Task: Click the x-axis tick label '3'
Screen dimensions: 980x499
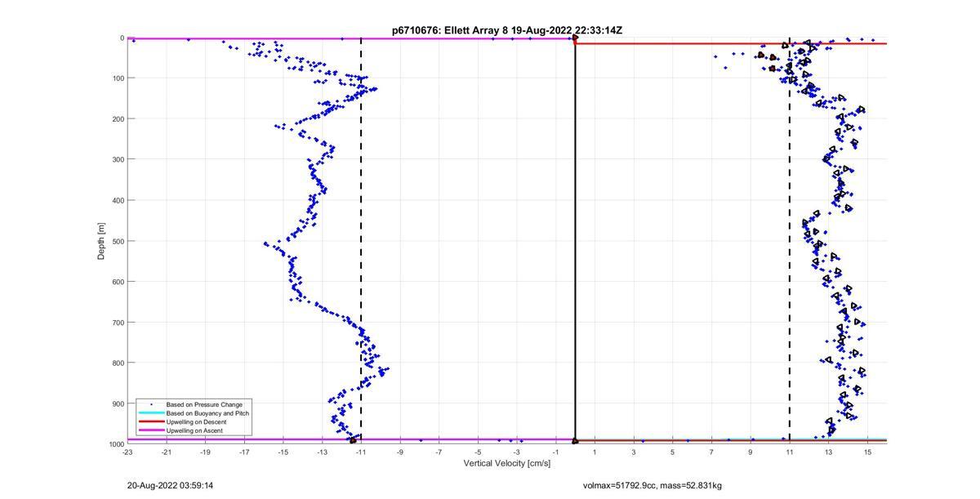Action: [x=634, y=452]
